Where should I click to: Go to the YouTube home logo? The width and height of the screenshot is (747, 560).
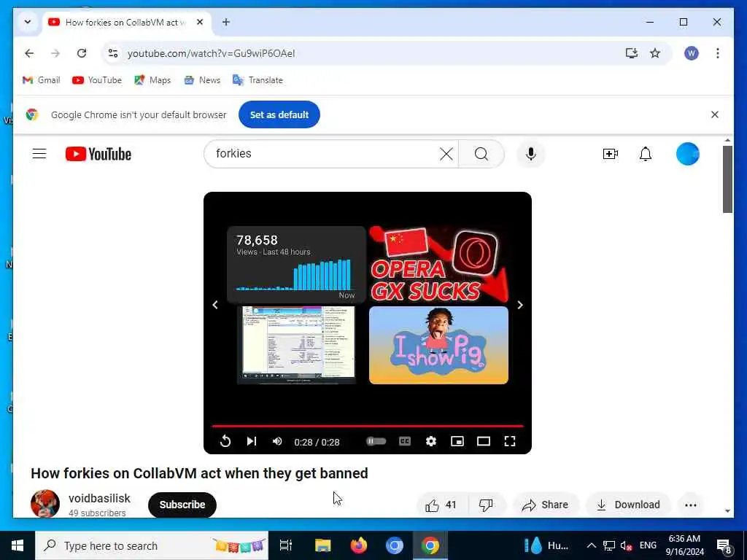pos(98,154)
